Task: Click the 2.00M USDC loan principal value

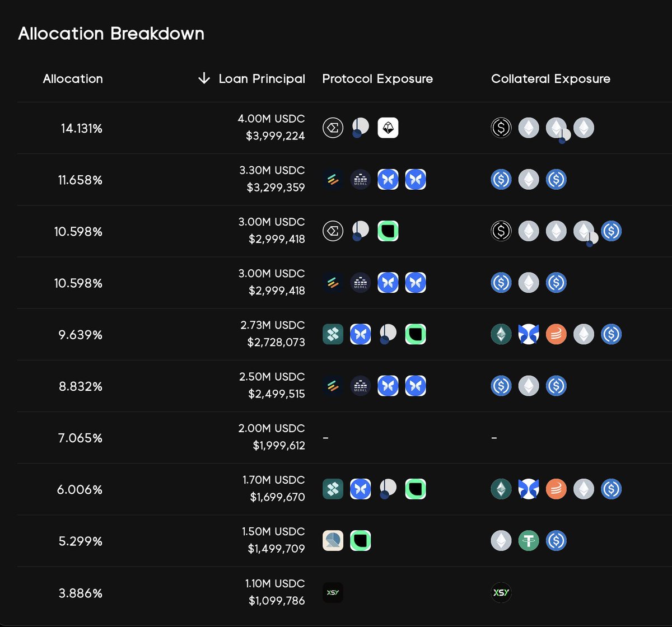Action: coord(272,428)
